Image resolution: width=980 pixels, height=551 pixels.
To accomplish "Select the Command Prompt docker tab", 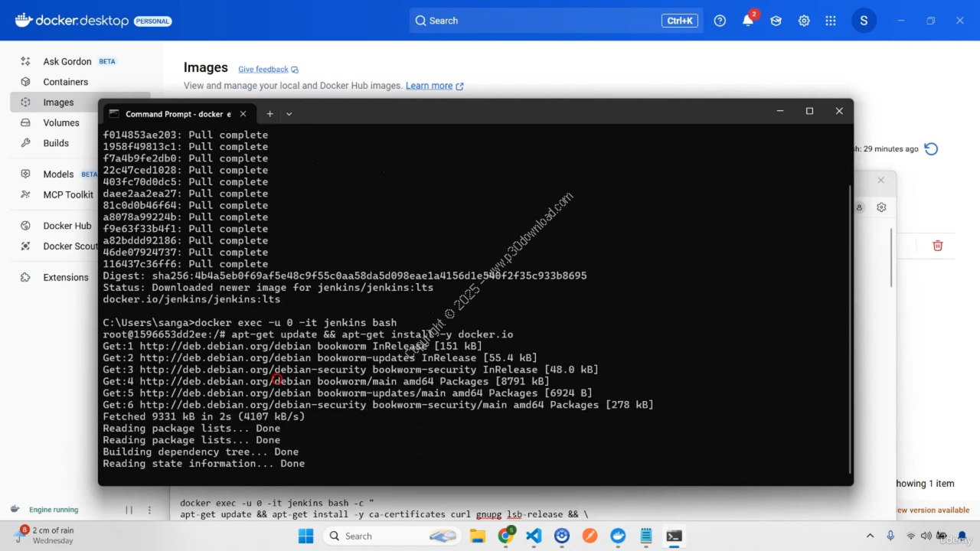I will 176,114.
